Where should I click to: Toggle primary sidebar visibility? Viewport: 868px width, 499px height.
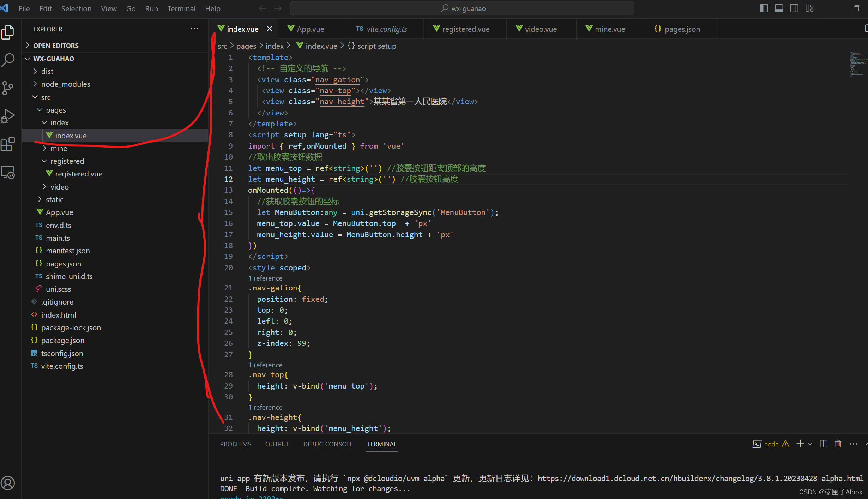click(764, 8)
